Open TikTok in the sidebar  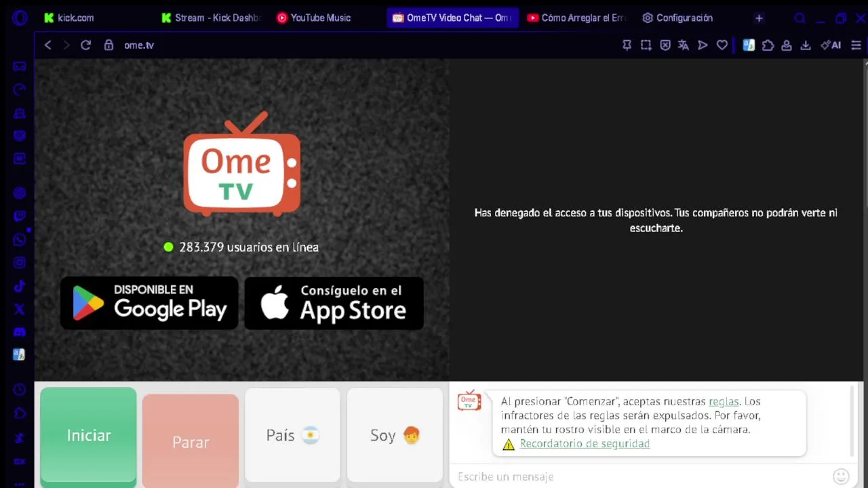[x=19, y=285]
